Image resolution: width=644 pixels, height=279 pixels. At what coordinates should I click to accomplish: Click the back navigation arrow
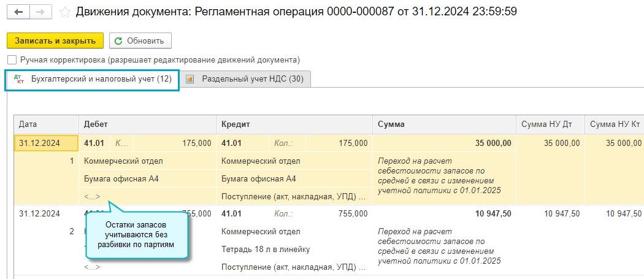point(19,12)
